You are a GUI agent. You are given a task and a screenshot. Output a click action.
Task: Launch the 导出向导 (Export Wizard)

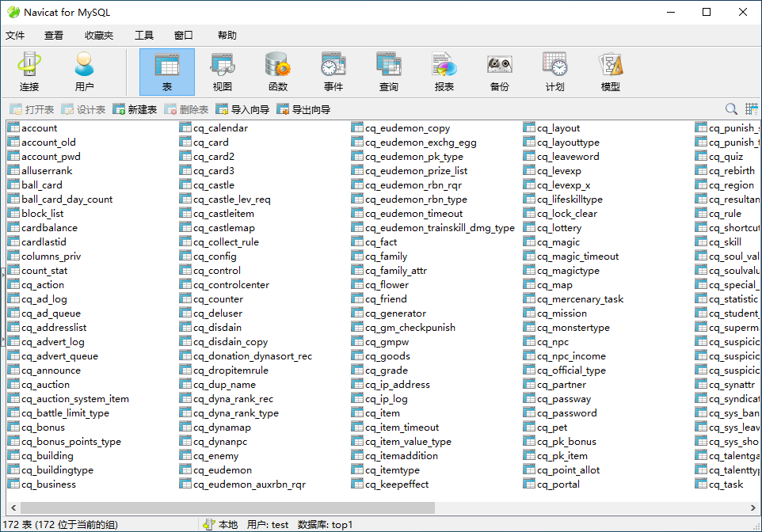click(303, 109)
